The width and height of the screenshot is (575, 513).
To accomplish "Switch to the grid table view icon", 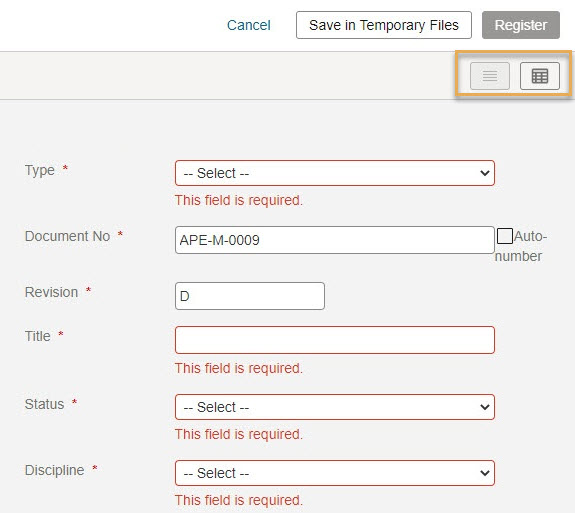I will 540,76.
